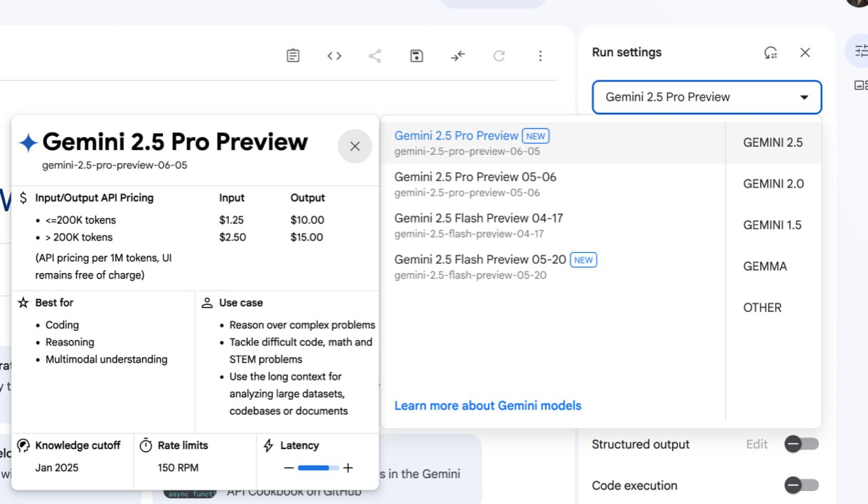The image size is (868, 504).
Task: Click the Get code brackets icon
Action: click(x=334, y=55)
